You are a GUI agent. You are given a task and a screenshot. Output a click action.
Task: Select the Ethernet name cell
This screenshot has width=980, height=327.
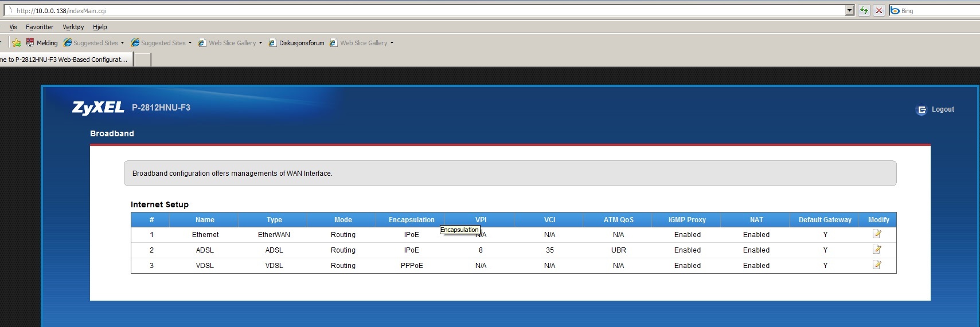205,235
